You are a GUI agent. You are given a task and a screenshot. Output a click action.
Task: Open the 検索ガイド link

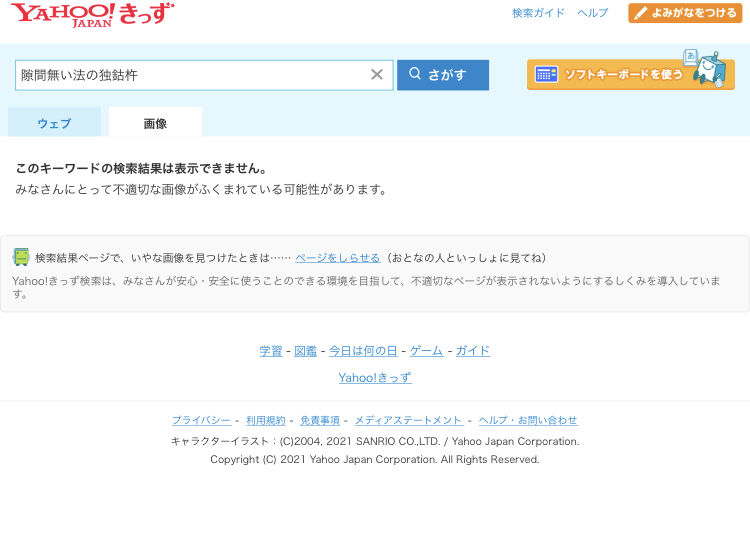coord(538,13)
